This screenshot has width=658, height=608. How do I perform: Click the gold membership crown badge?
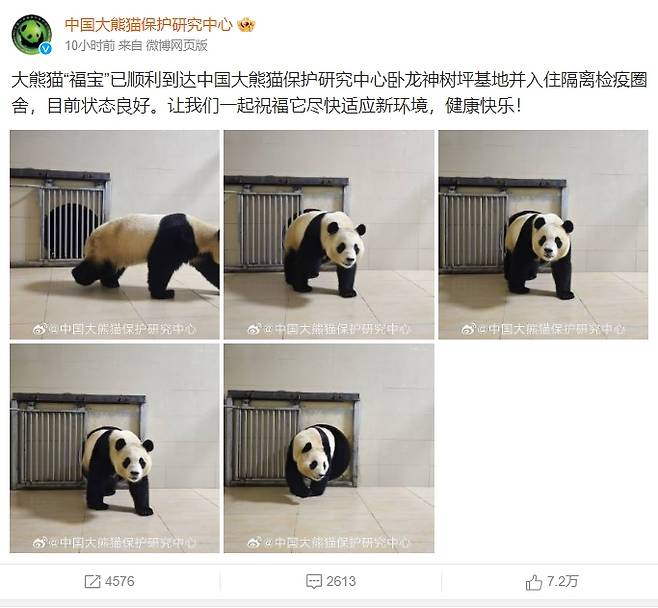pyautogui.click(x=246, y=25)
